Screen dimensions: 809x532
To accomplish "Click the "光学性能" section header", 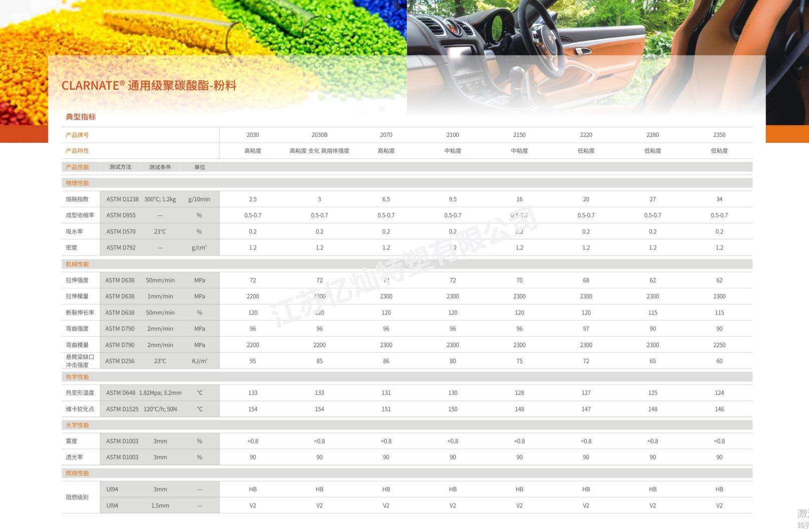I will click(77, 425).
